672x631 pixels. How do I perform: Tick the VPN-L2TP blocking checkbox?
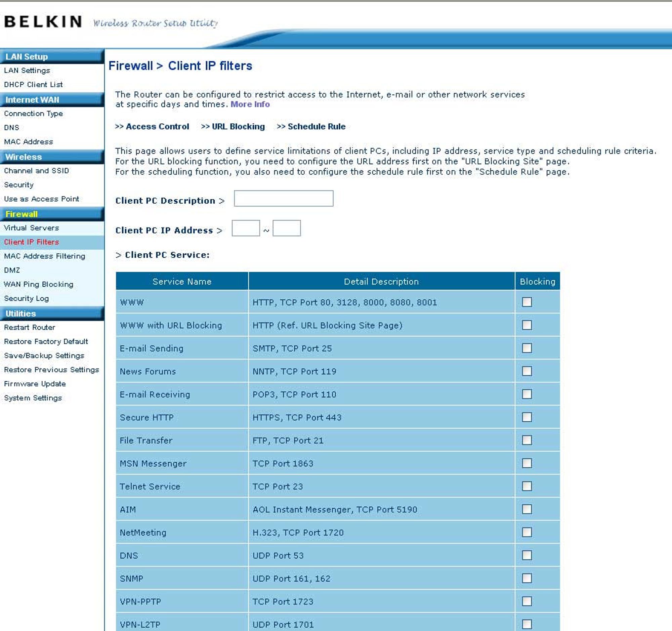click(x=527, y=624)
